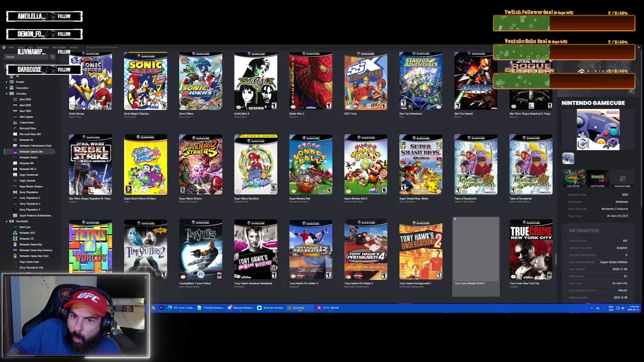Select Sega Genesis platform
The width and height of the screenshot is (644, 362).
pyautogui.click(x=27, y=180)
